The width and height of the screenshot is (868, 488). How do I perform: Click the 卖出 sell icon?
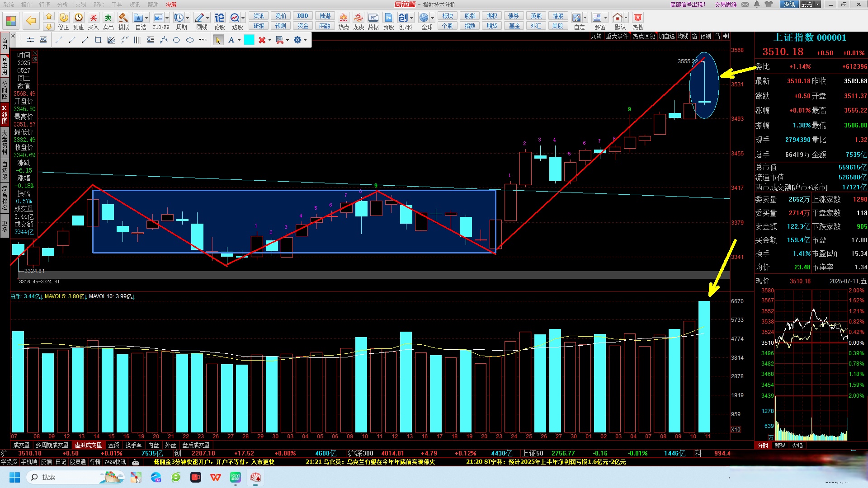[108, 18]
